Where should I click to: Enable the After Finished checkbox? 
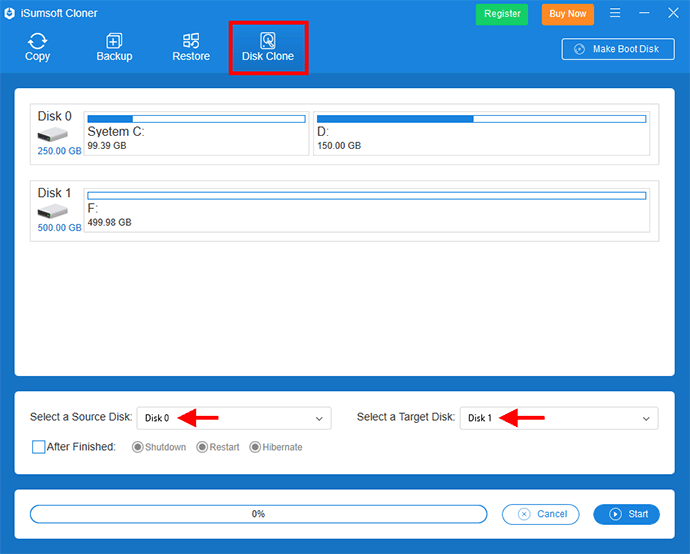click(39, 447)
